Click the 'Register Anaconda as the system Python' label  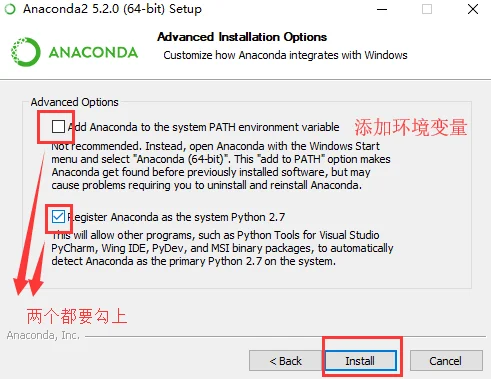tap(176, 217)
